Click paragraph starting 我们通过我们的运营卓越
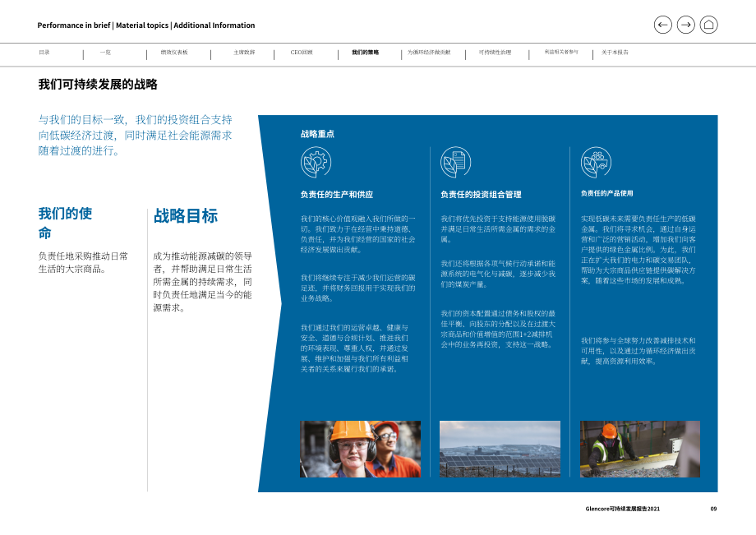Image resolution: width=756 pixels, height=535 pixels. coord(354,348)
